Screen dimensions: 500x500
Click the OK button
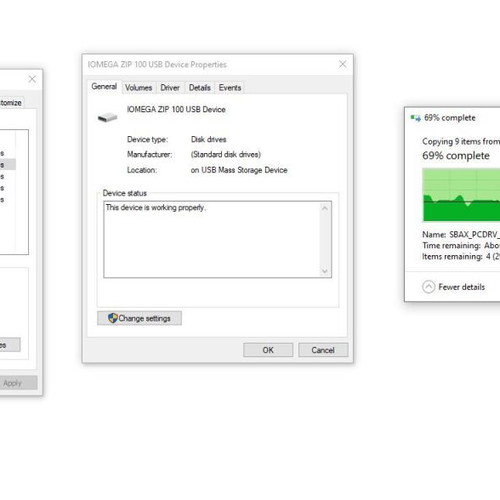pyautogui.click(x=268, y=350)
